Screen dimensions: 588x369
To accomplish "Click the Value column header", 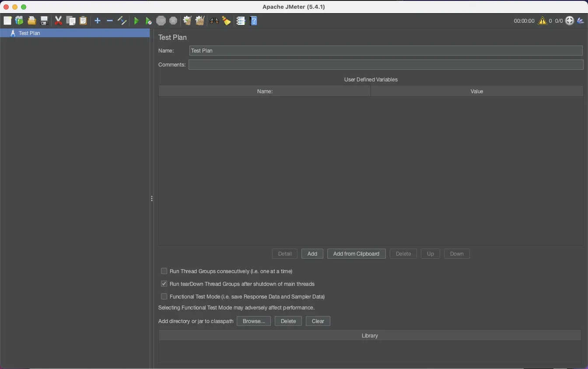I will [x=477, y=91].
